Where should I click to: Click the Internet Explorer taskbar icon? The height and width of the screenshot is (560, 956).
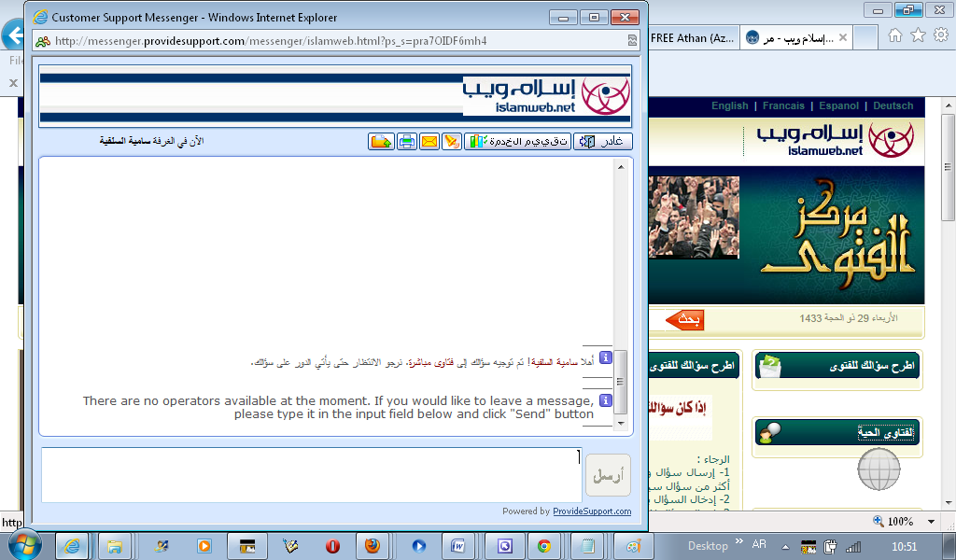tap(72, 546)
